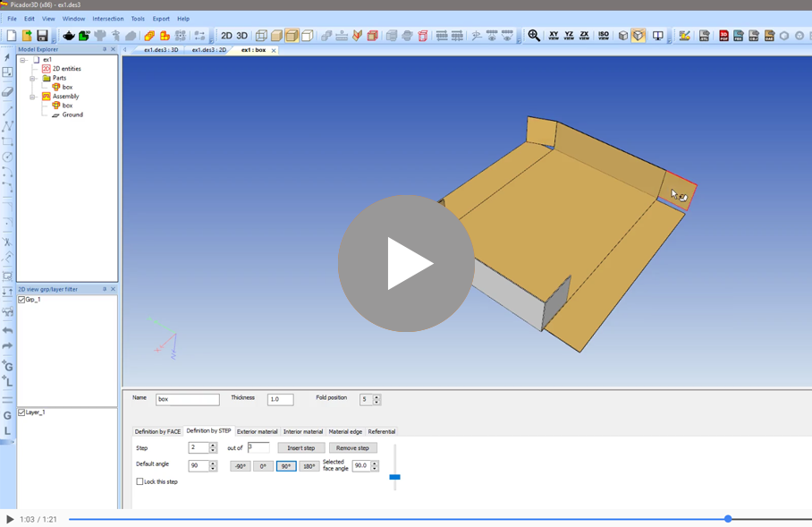The width and height of the screenshot is (812, 527).
Task: Open the File menu
Action: 12,19
